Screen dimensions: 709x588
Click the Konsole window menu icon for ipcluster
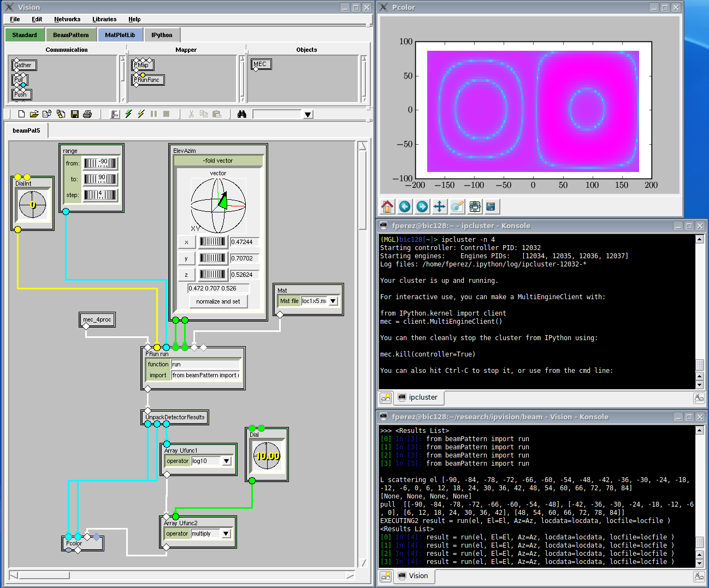point(383,225)
